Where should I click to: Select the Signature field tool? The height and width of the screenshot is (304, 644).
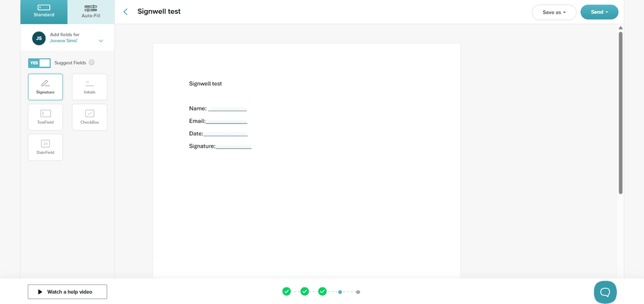(x=45, y=87)
